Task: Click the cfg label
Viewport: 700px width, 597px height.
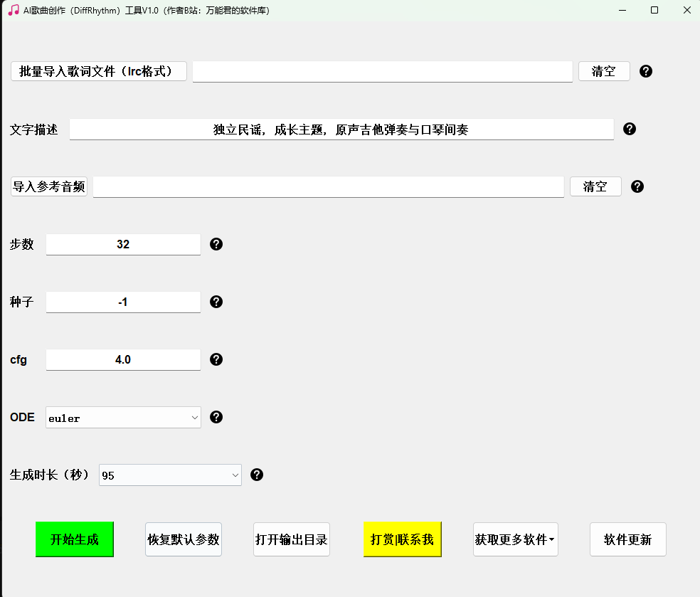Action: pos(18,360)
